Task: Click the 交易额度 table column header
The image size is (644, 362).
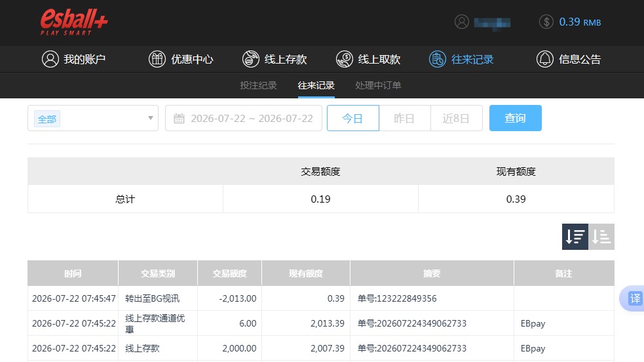Action: (x=229, y=273)
